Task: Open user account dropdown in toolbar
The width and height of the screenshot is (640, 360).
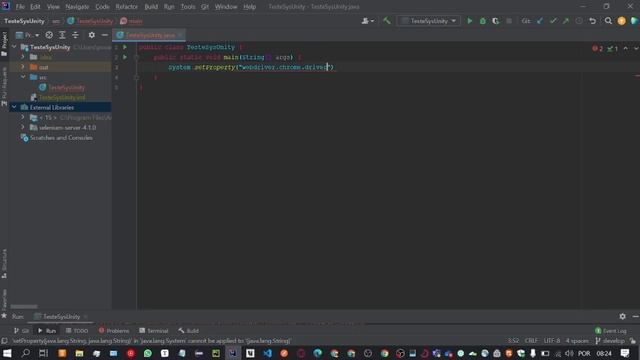Action: [367, 21]
